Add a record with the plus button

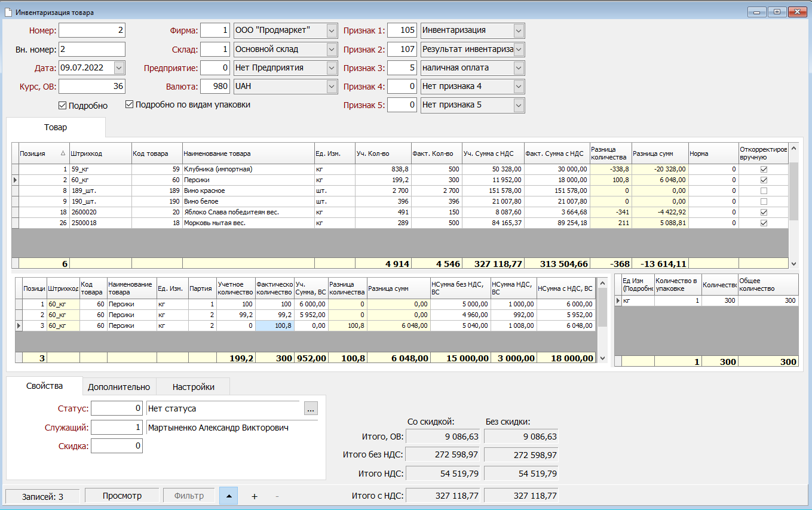(x=254, y=496)
